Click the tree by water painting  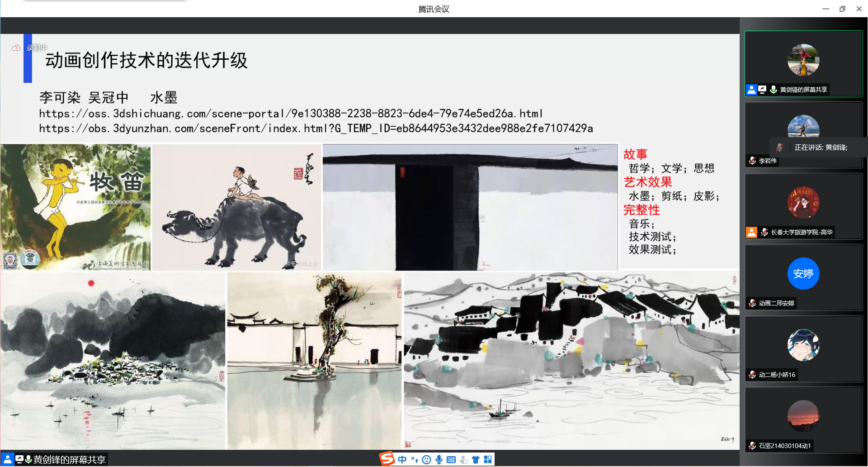314,361
